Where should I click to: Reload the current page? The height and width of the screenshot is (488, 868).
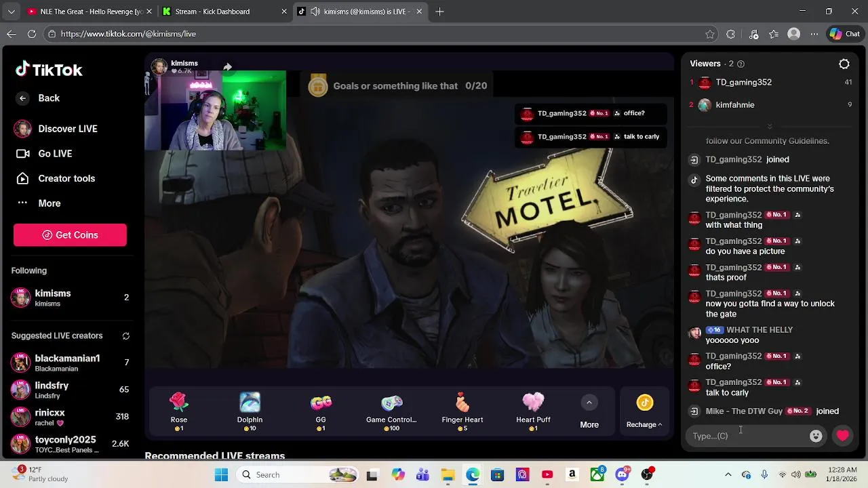click(x=32, y=34)
